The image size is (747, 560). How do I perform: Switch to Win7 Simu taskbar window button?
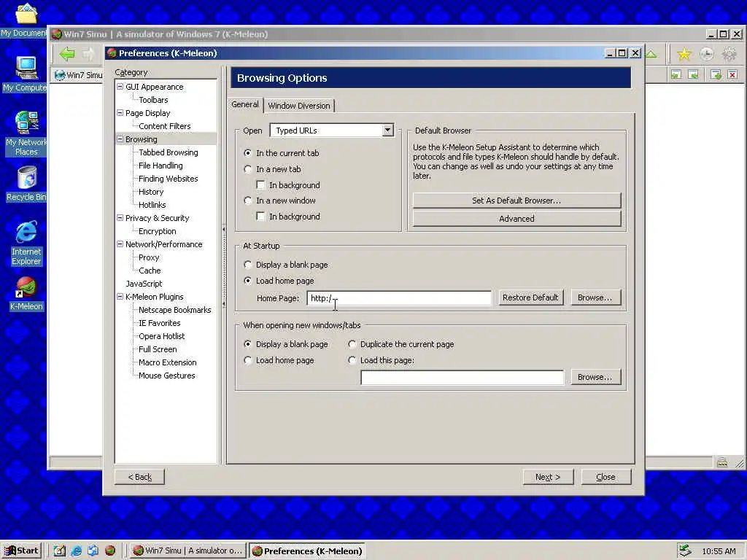(187, 551)
